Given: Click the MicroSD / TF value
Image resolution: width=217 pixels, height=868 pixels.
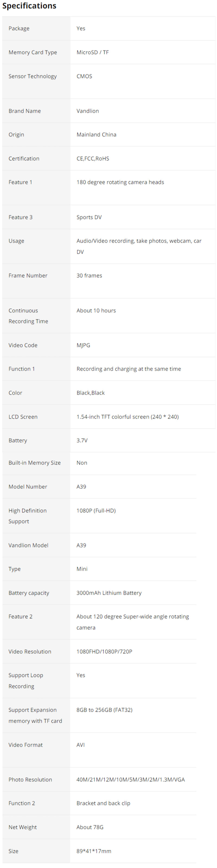Looking at the screenshot, I should (92, 52).
